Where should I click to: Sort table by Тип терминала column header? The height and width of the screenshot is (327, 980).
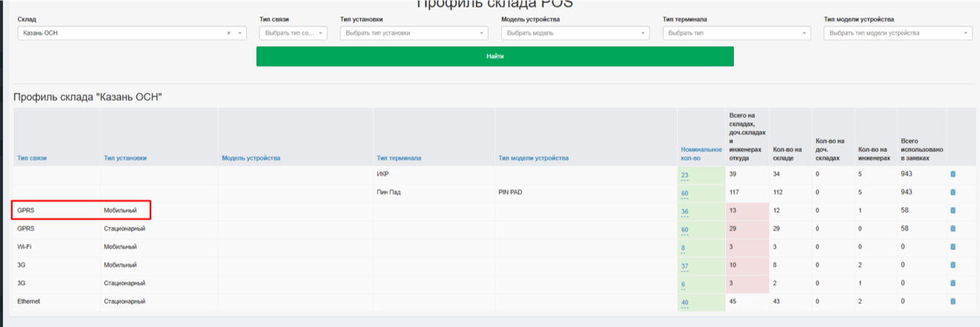tap(399, 158)
